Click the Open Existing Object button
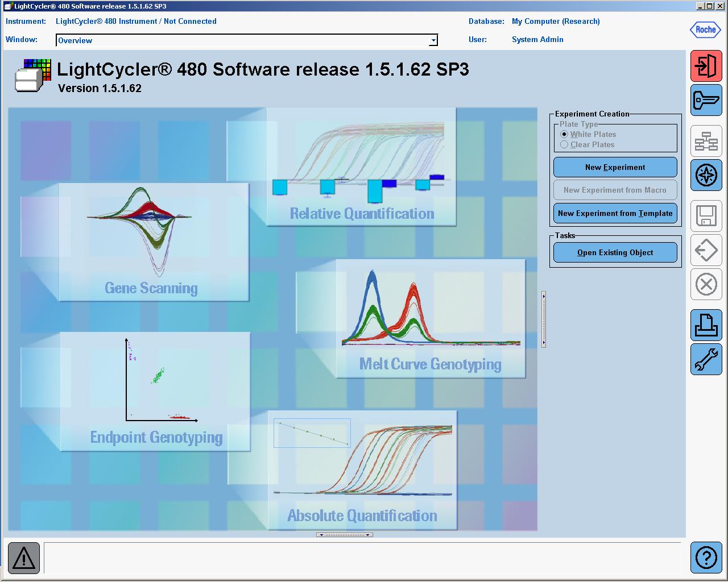 click(615, 252)
